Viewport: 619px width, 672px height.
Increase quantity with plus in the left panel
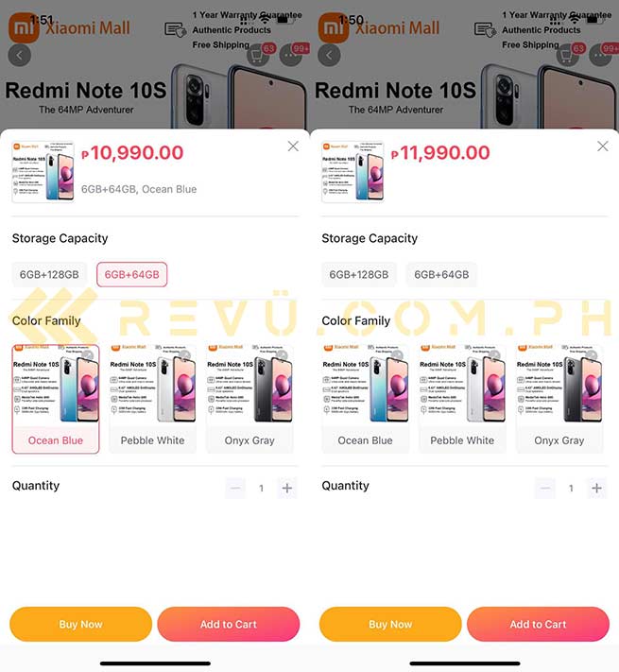[x=287, y=488]
